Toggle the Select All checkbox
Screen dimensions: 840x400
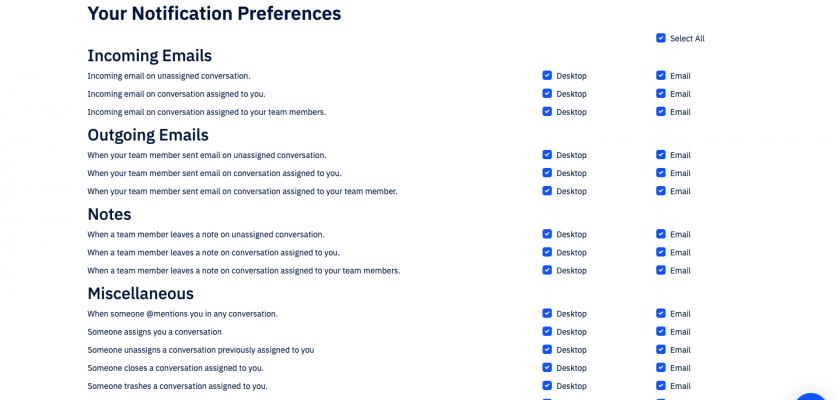(661, 38)
